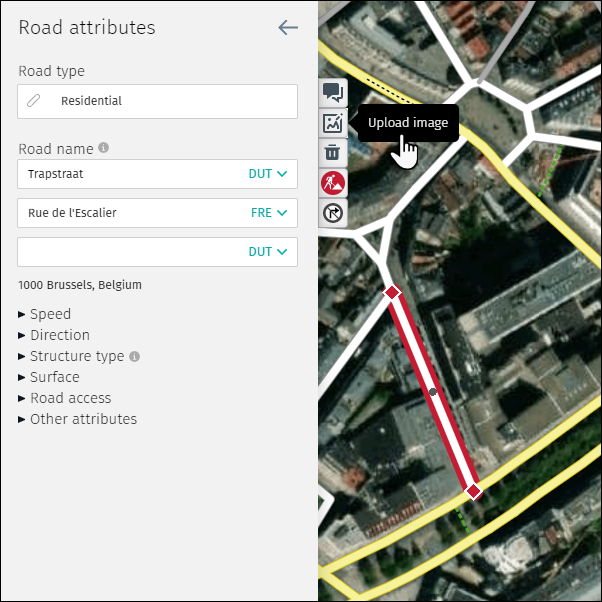The height and width of the screenshot is (602, 602).
Task: Click the Upload image toolbar icon
Action: [333, 123]
